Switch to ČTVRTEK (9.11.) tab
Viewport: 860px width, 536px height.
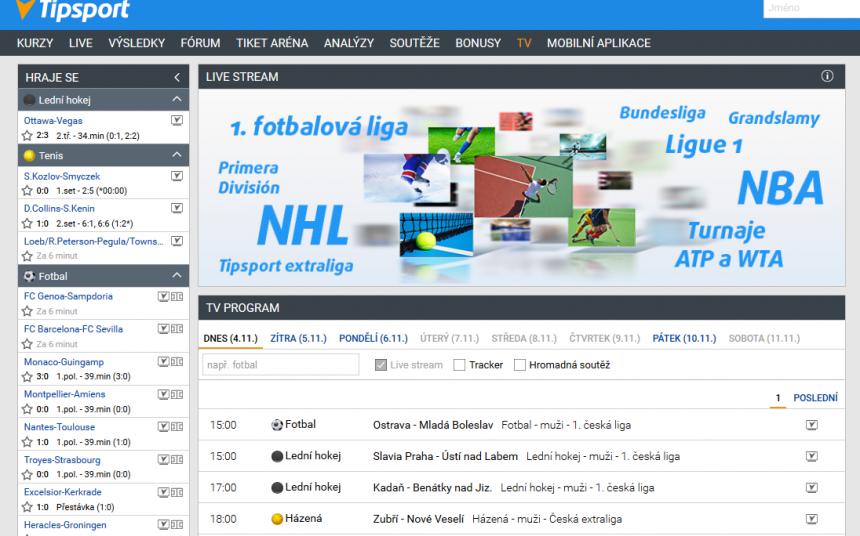pyautogui.click(x=604, y=338)
